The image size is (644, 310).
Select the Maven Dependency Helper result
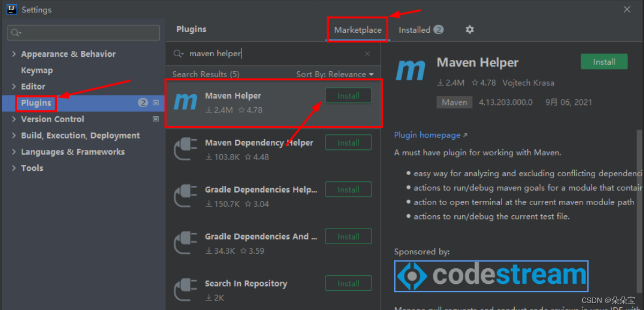point(273,149)
